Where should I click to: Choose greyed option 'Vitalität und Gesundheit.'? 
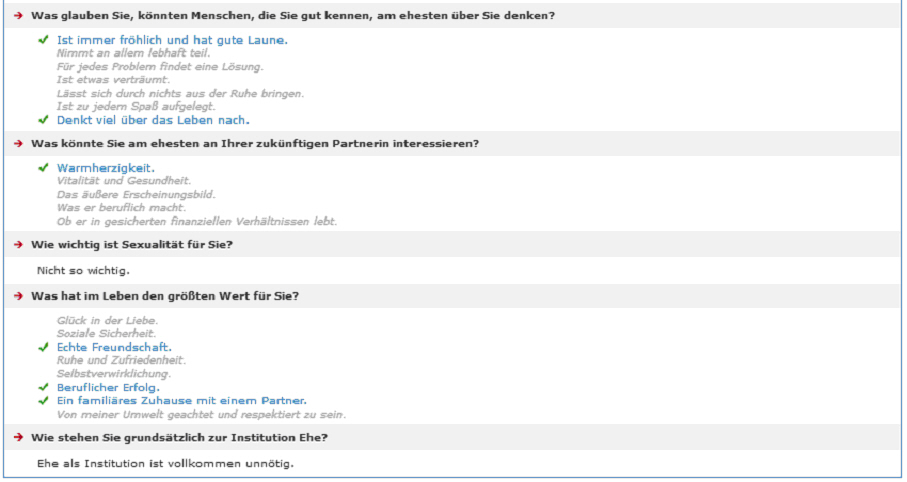coord(124,181)
